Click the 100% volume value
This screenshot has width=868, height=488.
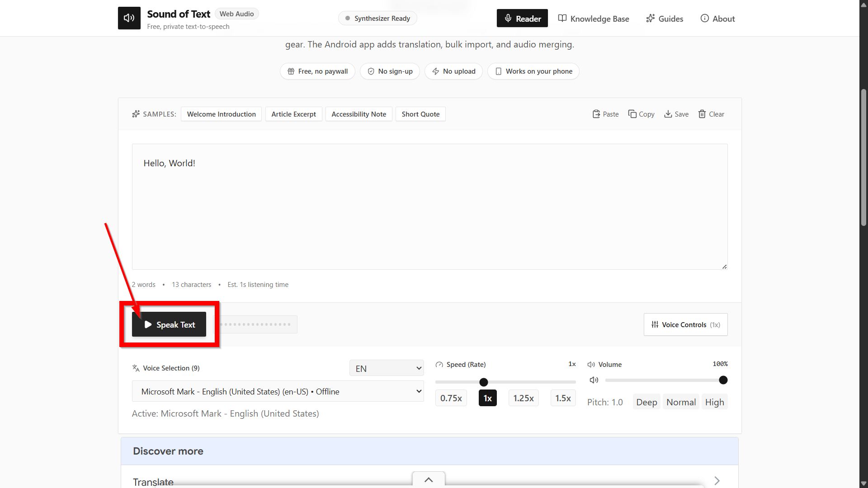coord(720,364)
